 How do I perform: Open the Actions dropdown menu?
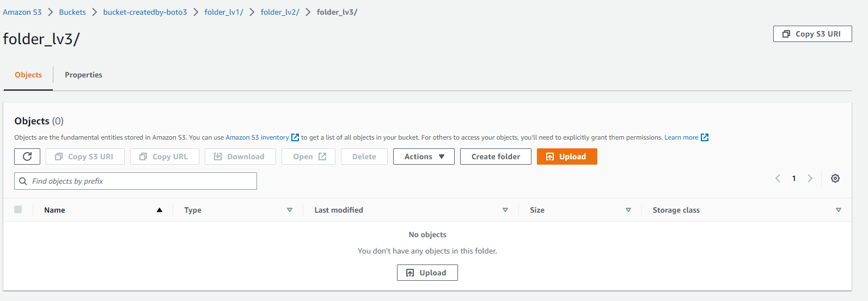[424, 156]
